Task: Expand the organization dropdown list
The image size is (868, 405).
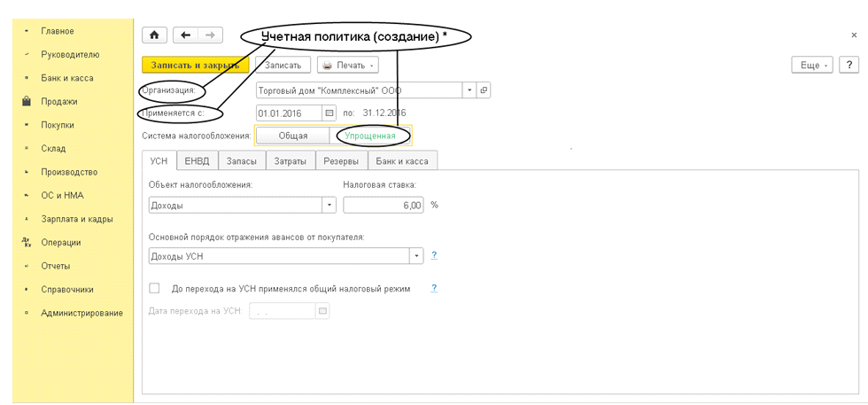Action: click(x=469, y=90)
